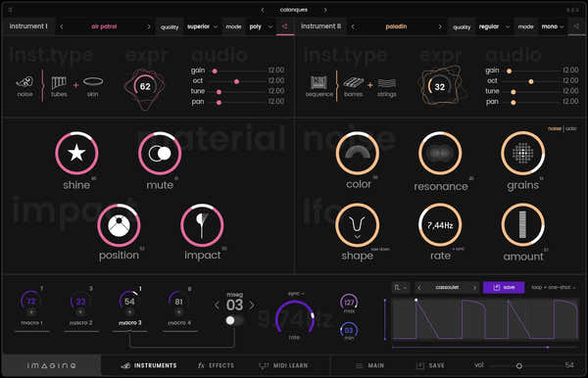The image size is (588, 378).
Task: Open loop + one-shot dropdown
Action: tap(553, 287)
